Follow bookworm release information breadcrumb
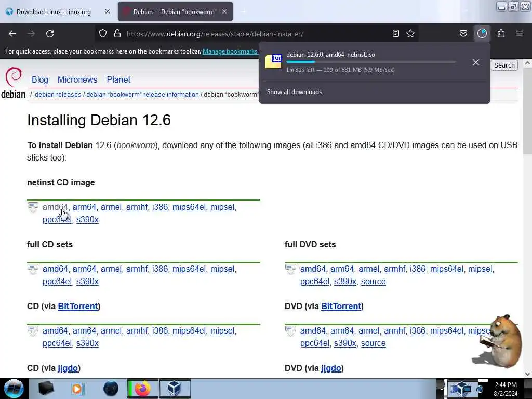Viewport: 532px width, 399px height. point(142,95)
